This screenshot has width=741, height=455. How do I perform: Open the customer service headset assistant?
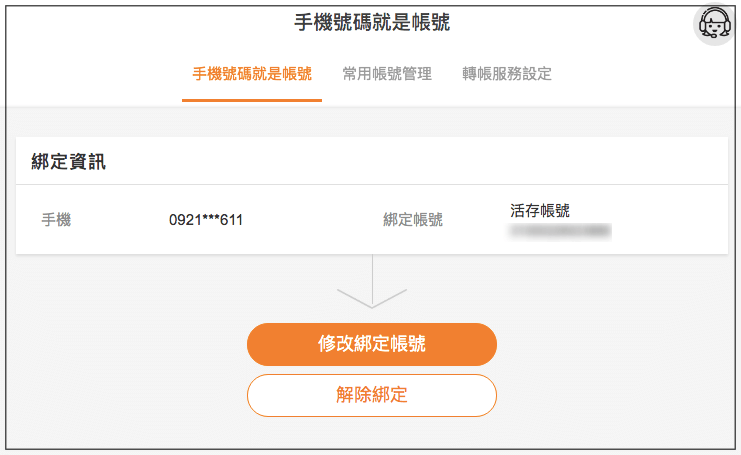(715, 24)
